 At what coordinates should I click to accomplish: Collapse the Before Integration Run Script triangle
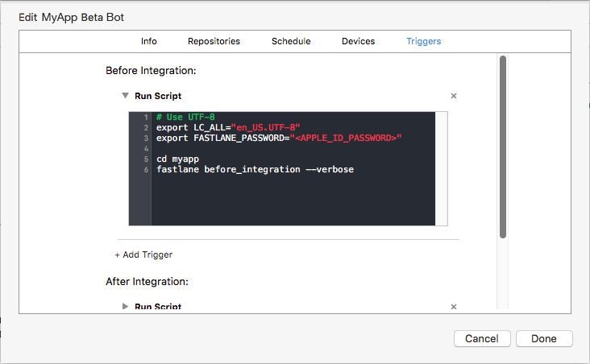click(x=125, y=95)
